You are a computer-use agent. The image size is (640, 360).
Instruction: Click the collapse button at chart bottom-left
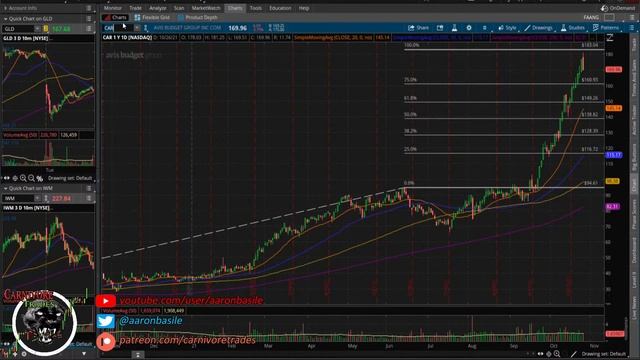(x=138, y=355)
